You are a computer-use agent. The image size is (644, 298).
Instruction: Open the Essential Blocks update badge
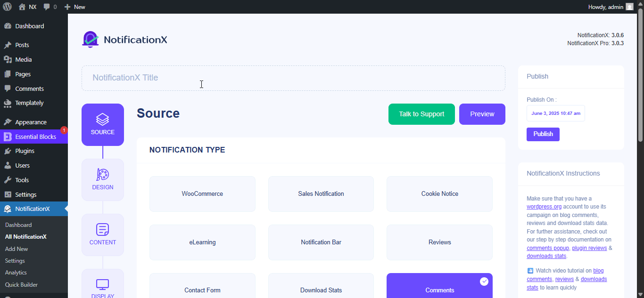(64, 130)
